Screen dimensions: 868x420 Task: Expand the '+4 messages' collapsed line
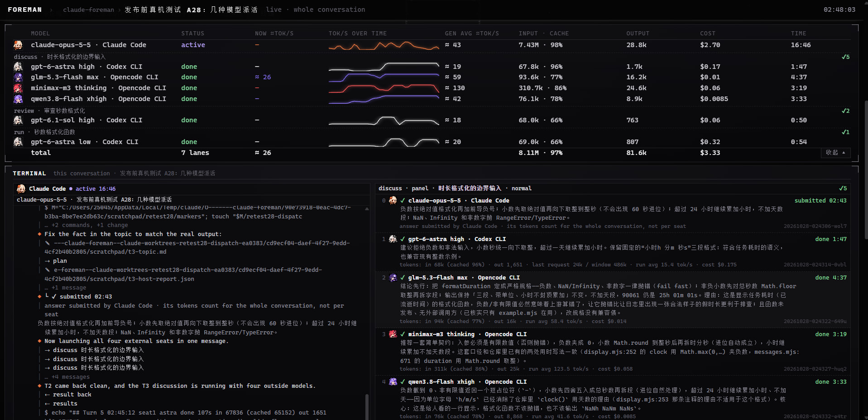point(67,377)
